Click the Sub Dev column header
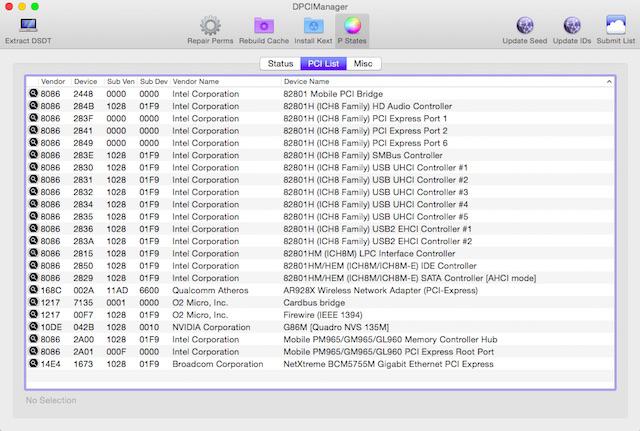Screen dimensions: 640x431 pos(153,81)
